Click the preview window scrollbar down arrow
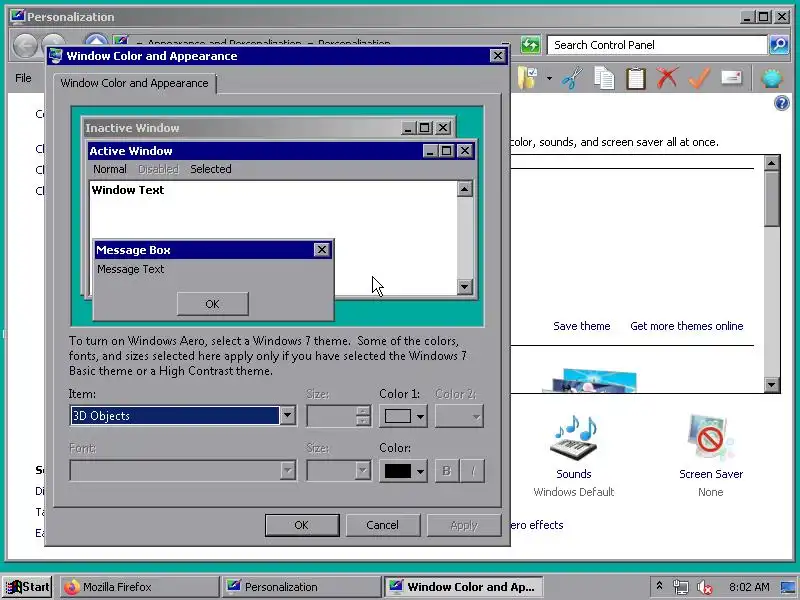The height and width of the screenshot is (600, 800). coord(464,287)
